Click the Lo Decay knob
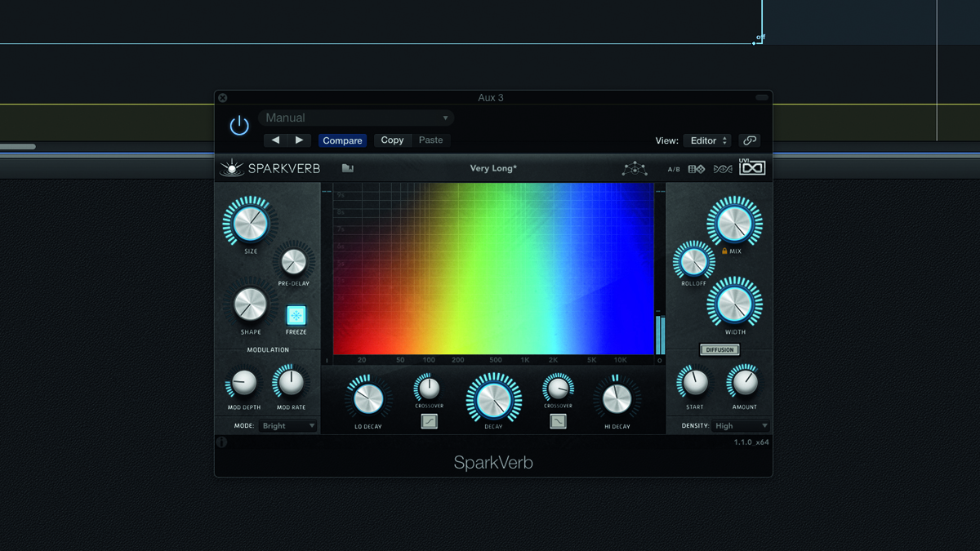Viewport: 980px width, 551px height. (x=368, y=399)
